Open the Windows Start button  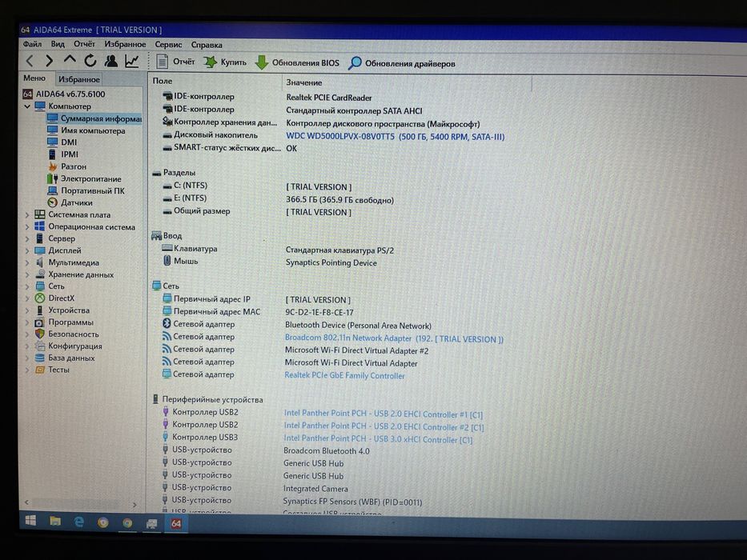click(31, 521)
